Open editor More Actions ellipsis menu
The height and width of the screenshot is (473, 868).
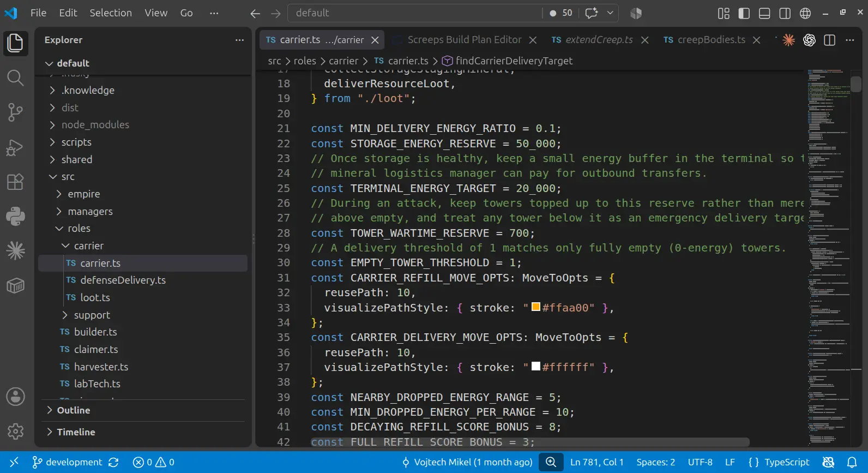(850, 40)
